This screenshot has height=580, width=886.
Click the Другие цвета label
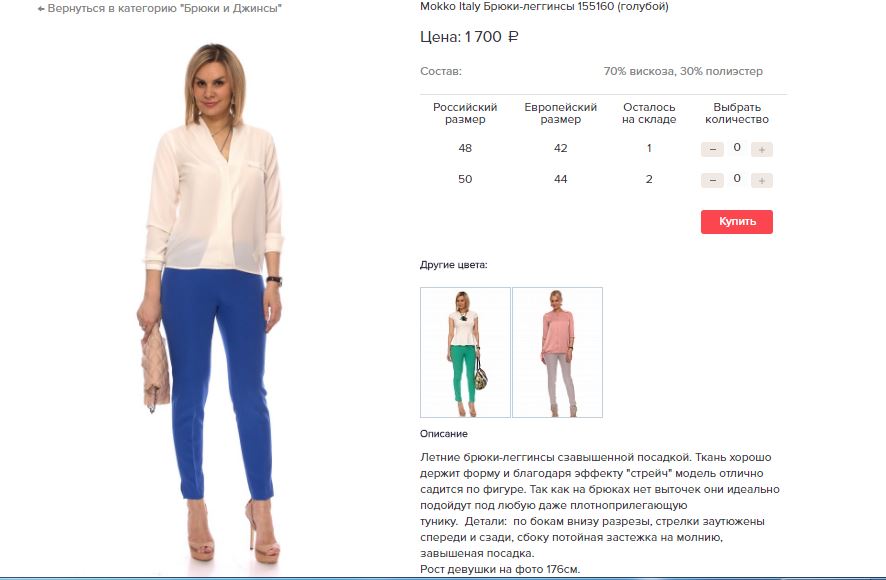(453, 265)
